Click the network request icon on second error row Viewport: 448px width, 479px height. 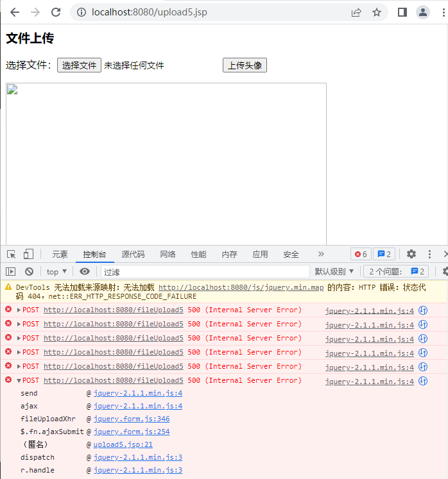click(423, 324)
